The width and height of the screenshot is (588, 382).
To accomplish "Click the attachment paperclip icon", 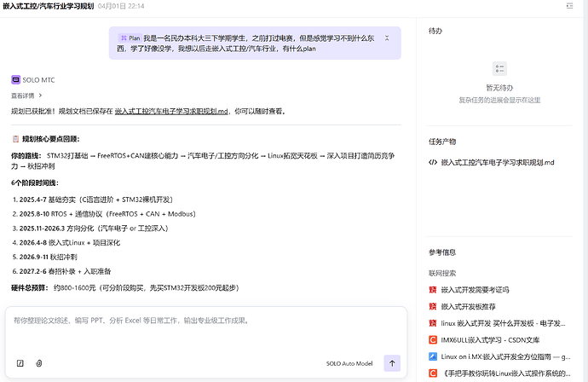I will [38, 363].
